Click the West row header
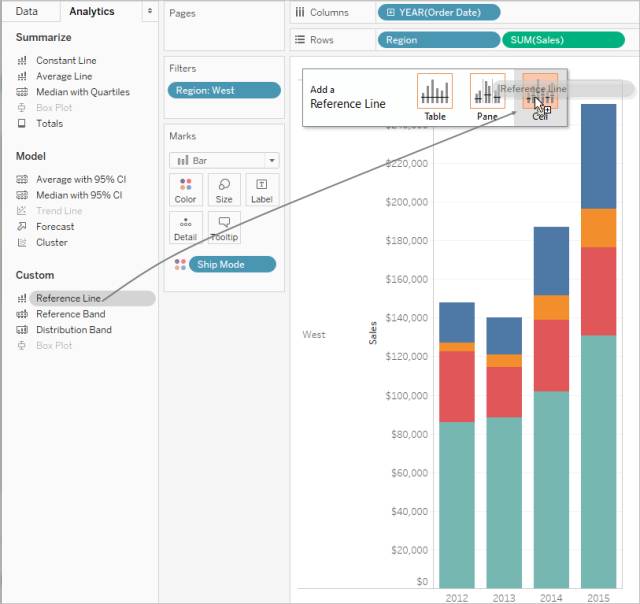Image resolution: width=640 pixels, height=604 pixels. pos(314,335)
